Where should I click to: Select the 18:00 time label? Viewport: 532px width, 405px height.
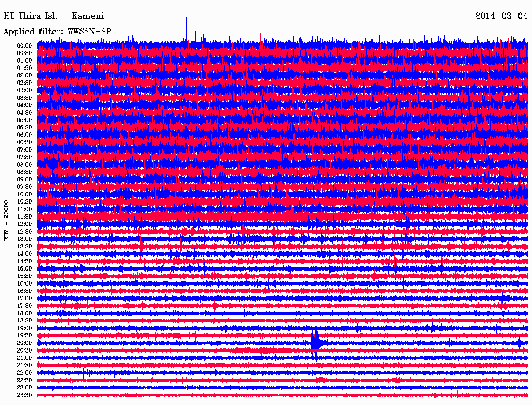click(x=24, y=313)
